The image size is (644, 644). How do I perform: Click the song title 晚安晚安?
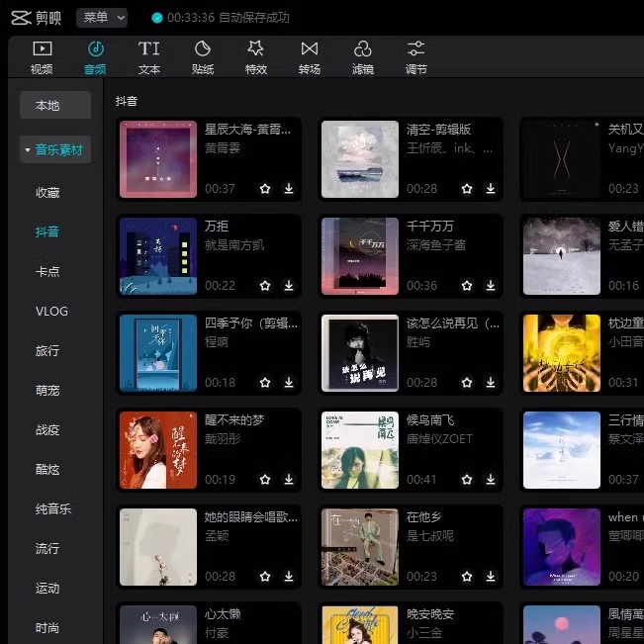pyautogui.click(x=430, y=614)
